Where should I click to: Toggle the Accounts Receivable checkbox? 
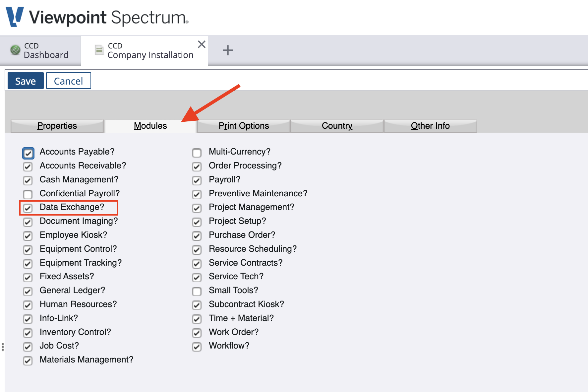point(28,166)
